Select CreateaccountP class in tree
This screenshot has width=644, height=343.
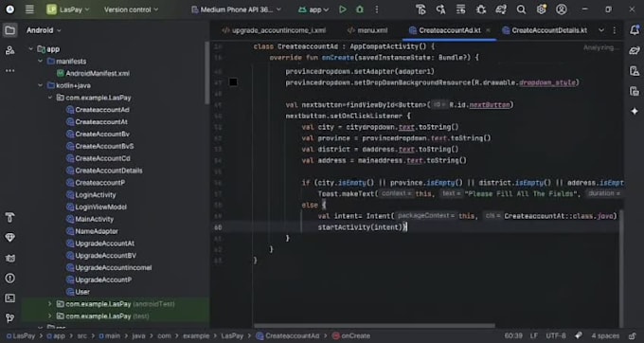(x=96, y=182)
